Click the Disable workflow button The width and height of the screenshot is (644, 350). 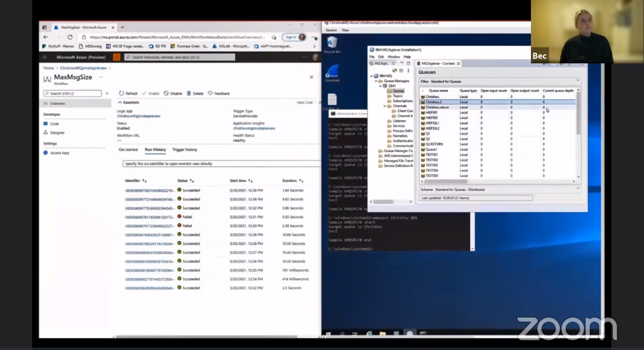click(x=173, y=93)
